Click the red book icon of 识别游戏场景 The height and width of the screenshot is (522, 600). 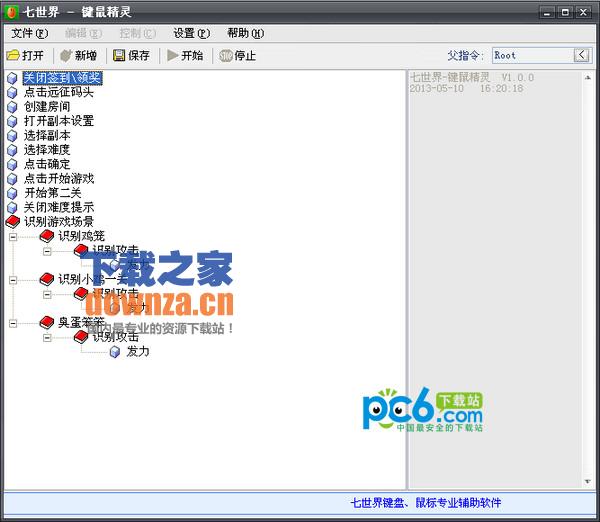tap(13, 222)
